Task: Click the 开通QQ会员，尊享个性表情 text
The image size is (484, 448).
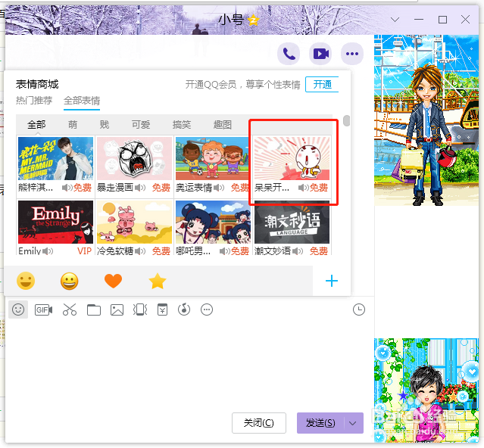Action: pos(242,85)
